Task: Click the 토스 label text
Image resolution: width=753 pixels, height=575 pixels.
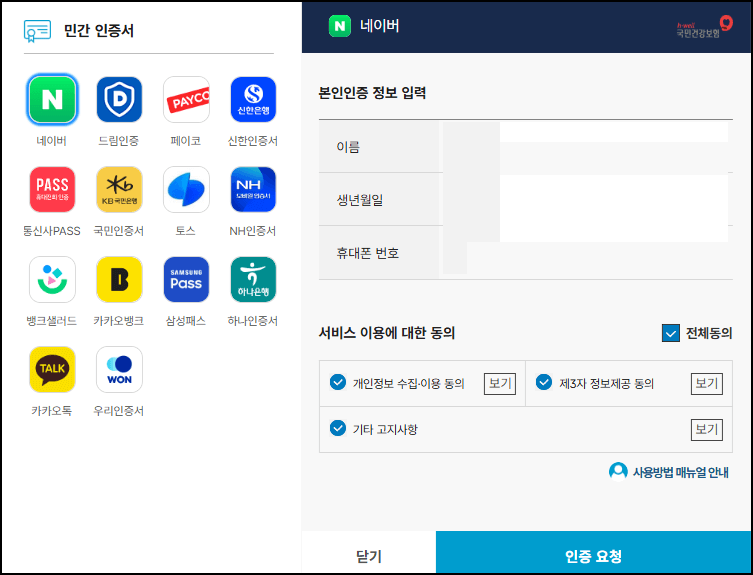Action: 185,231
